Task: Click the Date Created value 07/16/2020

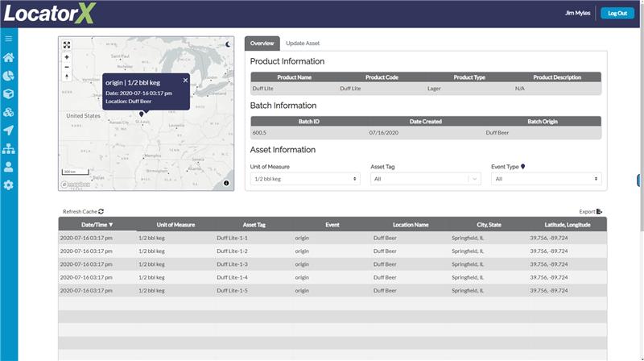Action: pos(384,132)
